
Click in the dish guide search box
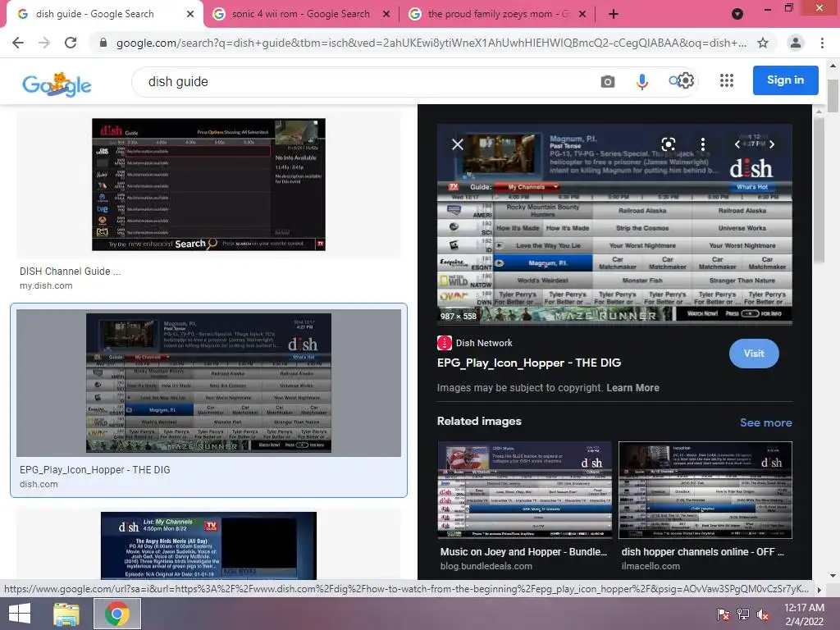364,81
